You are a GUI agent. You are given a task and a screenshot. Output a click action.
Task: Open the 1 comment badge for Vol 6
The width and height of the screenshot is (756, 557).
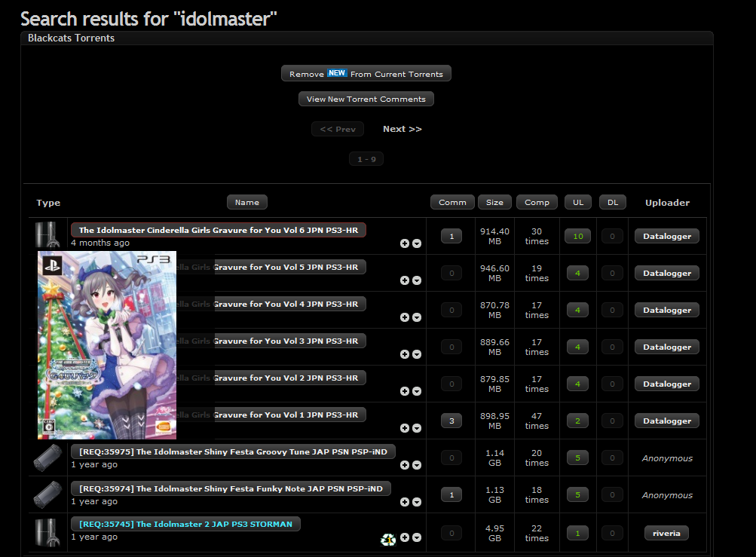pyautogui.click(x=451, y=237)
